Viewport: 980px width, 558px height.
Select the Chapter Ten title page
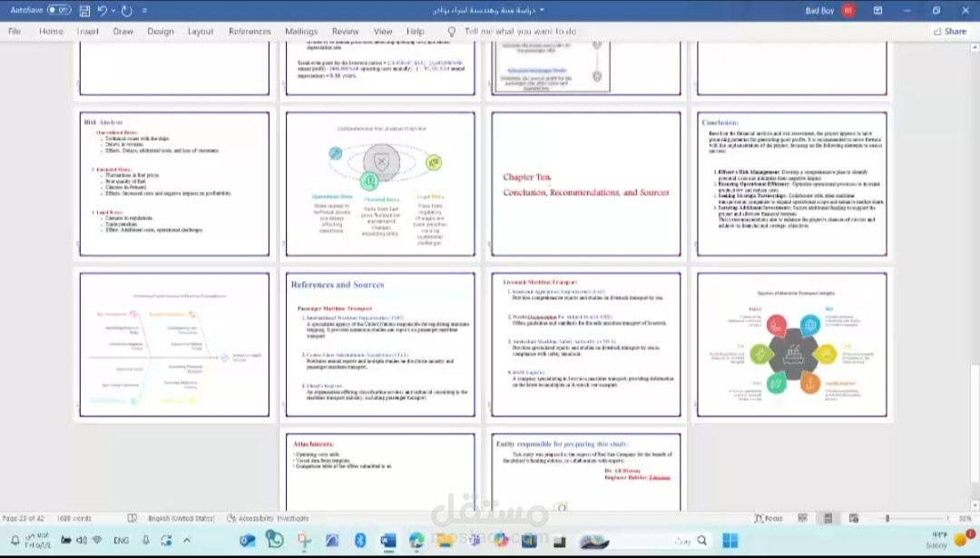tap(585, 183)
